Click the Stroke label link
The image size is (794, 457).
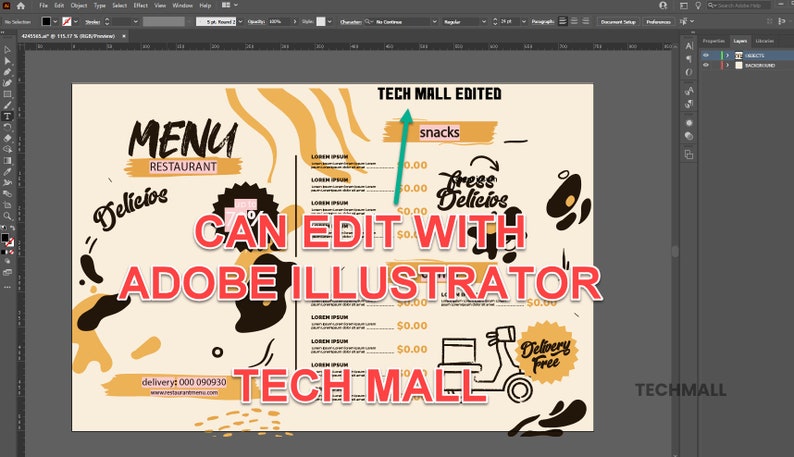pos(92,22)
